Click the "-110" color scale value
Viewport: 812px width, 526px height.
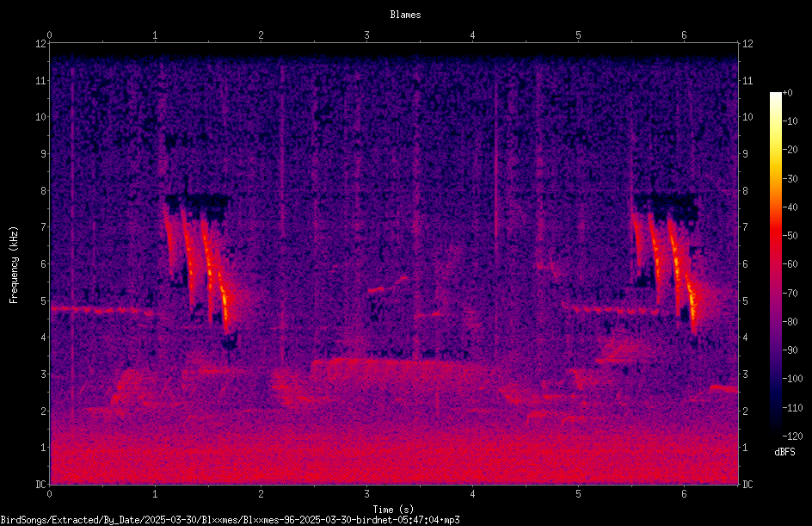pyautogui.click(x=792, y=408)
